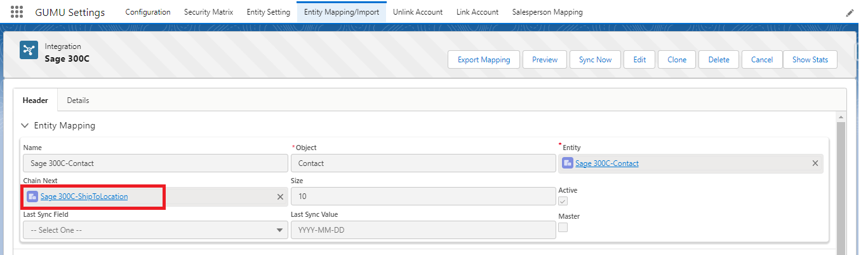
Task: Click the GUMU Settings app title
Action: 70,13
